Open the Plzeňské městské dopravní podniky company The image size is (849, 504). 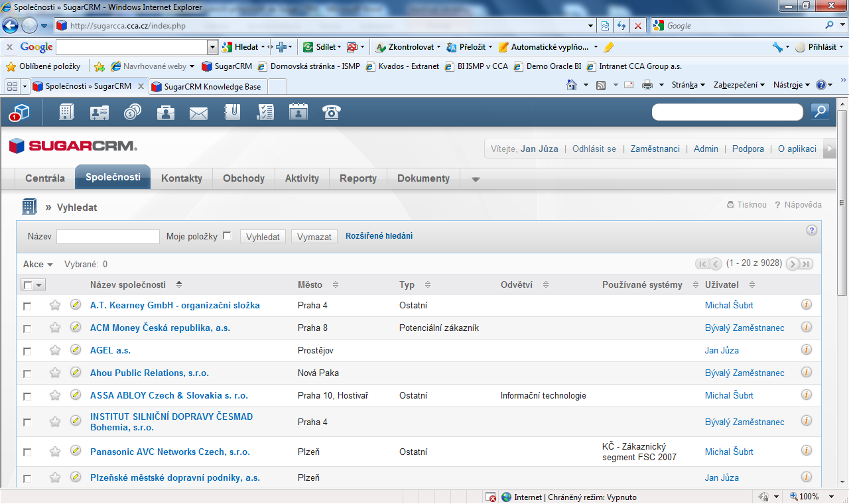tap(175, 477)
